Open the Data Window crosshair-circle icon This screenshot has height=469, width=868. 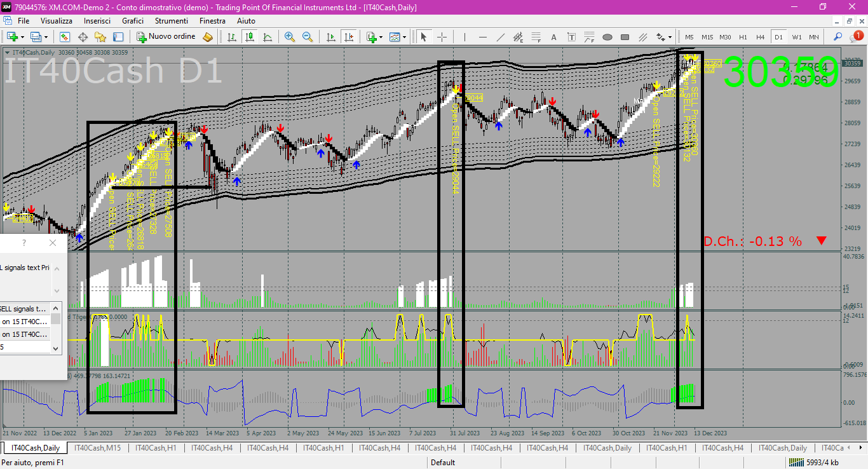[x=83, y=37]
